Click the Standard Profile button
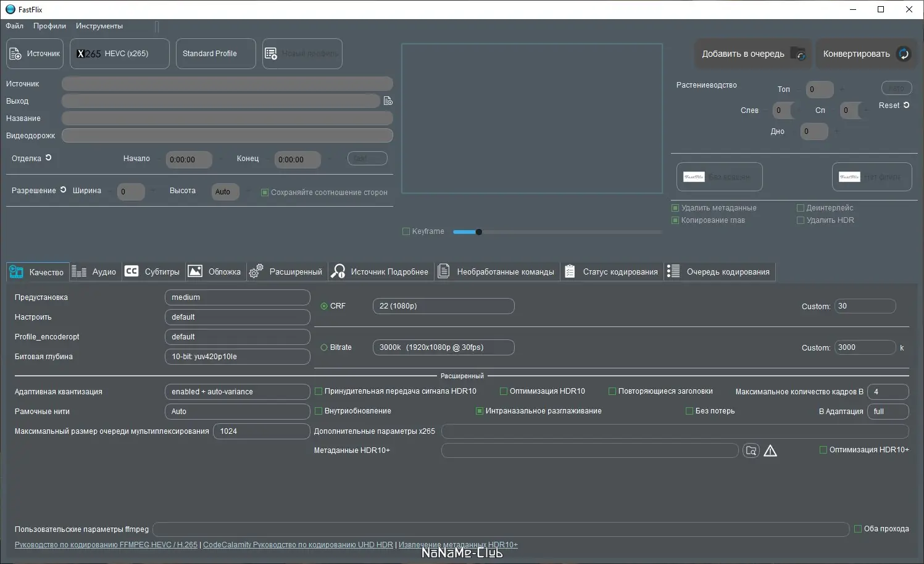 click(x=215, y=54)
